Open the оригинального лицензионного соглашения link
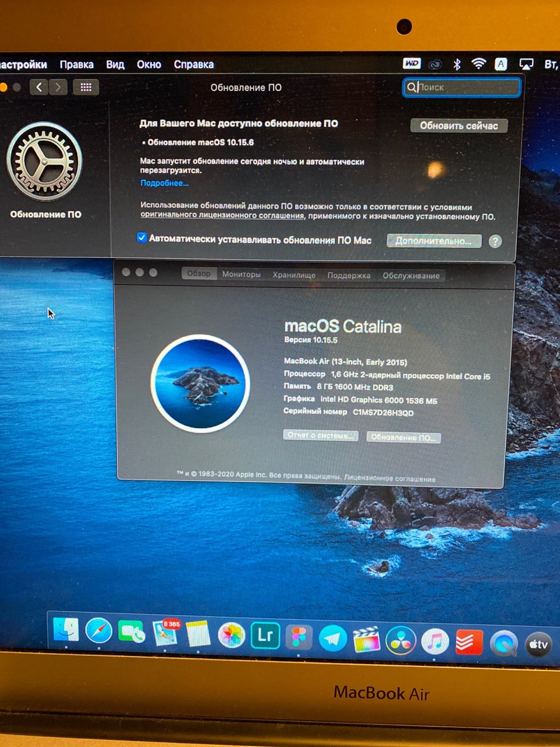This screenshot has width=560, height=747. (222, 215)
